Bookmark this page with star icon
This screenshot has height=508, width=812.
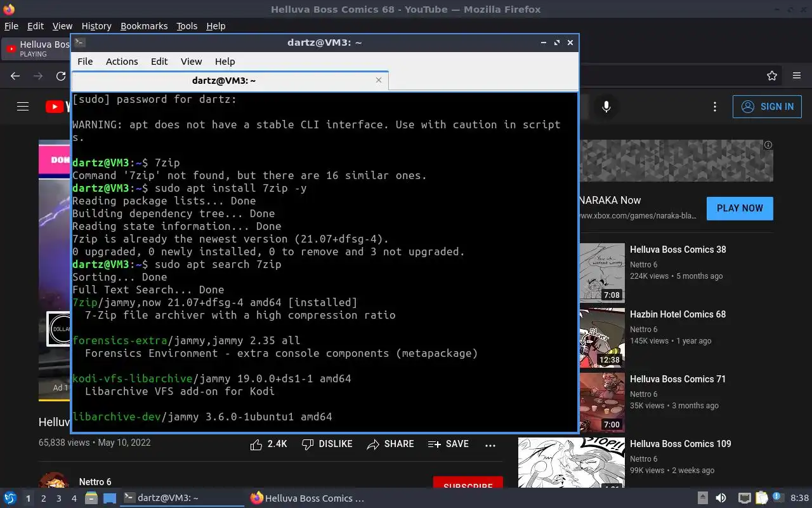pos(772,76)
